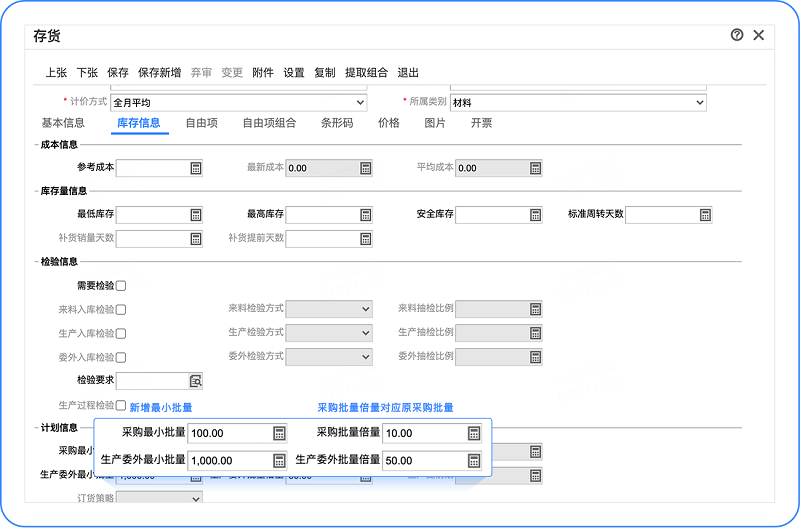The height and width of the screenshot is (528, 800).
Task: Open the 条形码 tab
Action: [337, 123]
